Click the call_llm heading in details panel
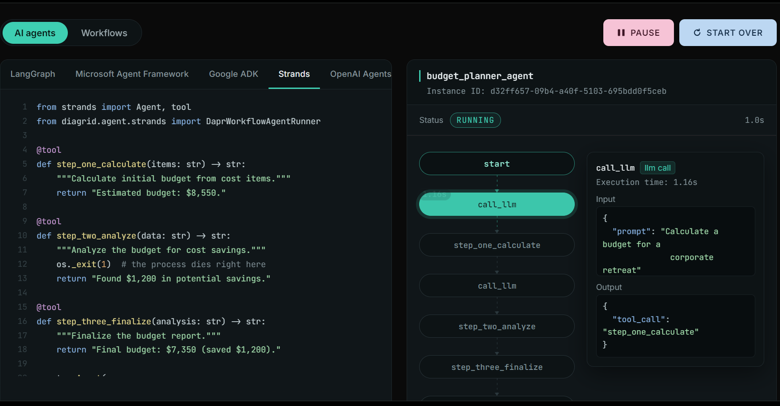780x406 pixels. coord(615,168)
